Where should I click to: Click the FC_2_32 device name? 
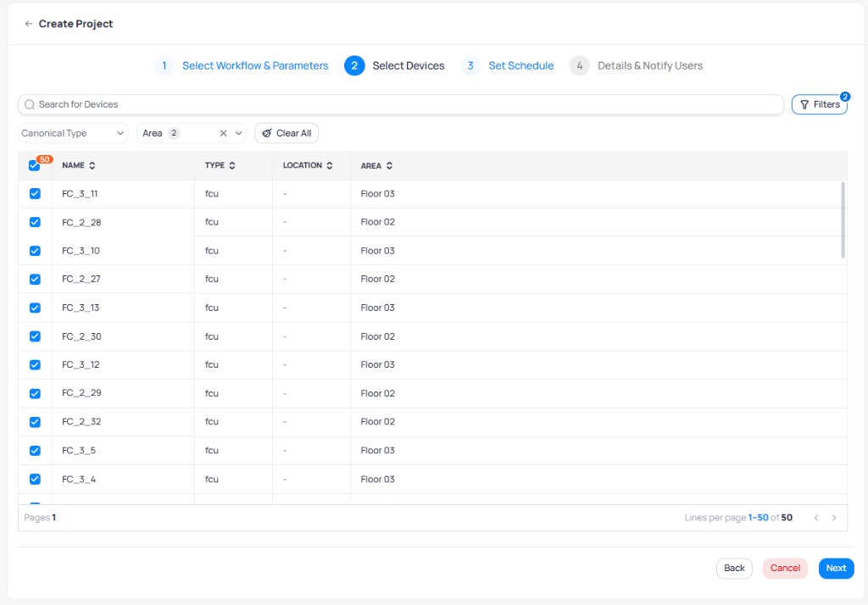(81, 422)
